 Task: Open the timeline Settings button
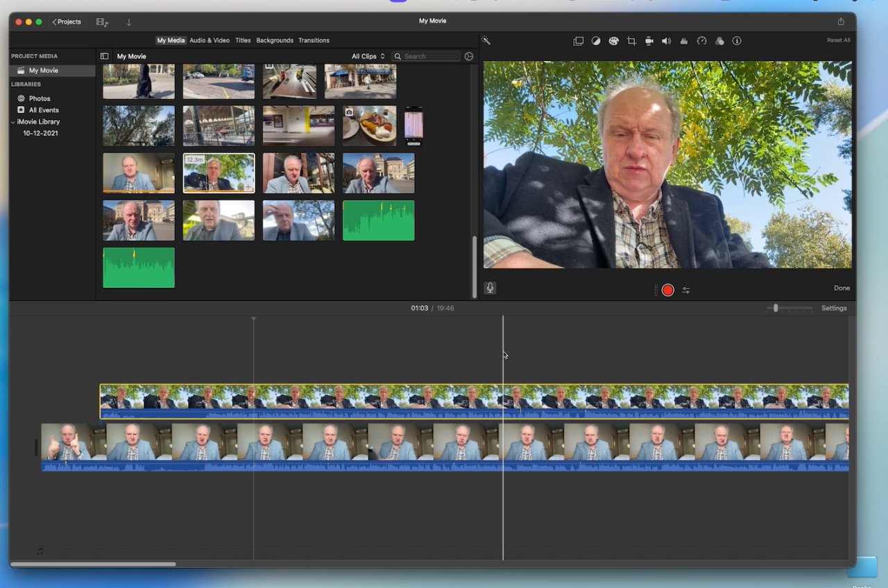(x=834, y=308)
